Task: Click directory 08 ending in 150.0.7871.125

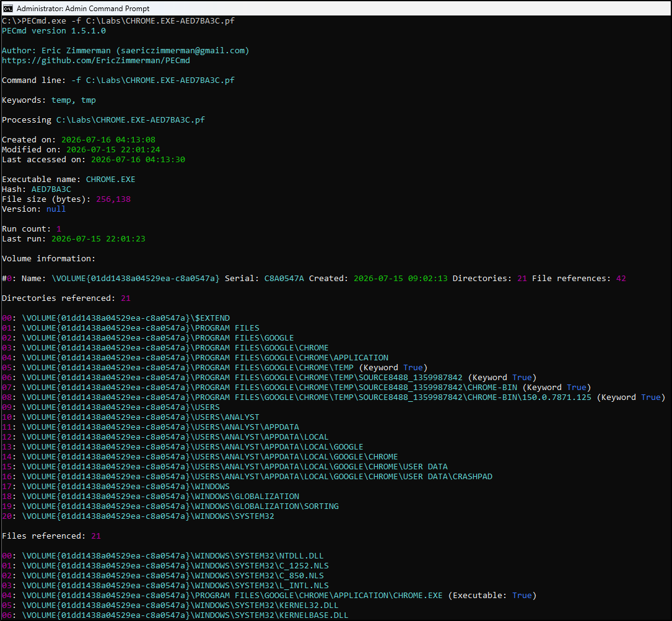Action: tap(334, 397)
